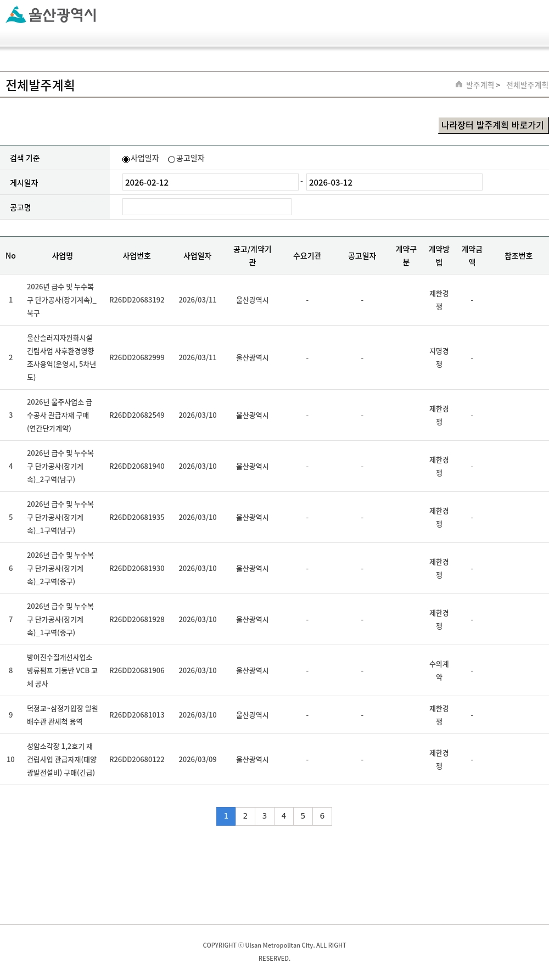Open 2026년 울주사업소 급수공사 관급자재 entry
549x980 pixels.
(60, 415)
